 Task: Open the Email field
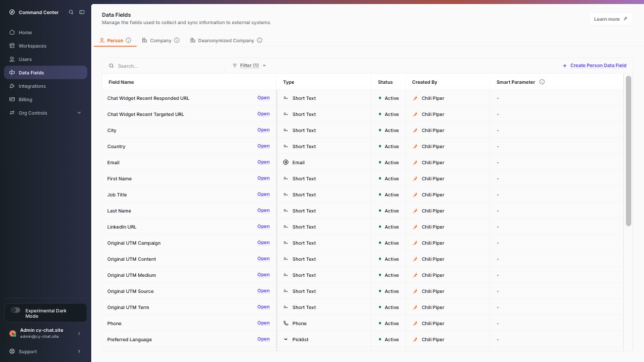coord(263,162)
